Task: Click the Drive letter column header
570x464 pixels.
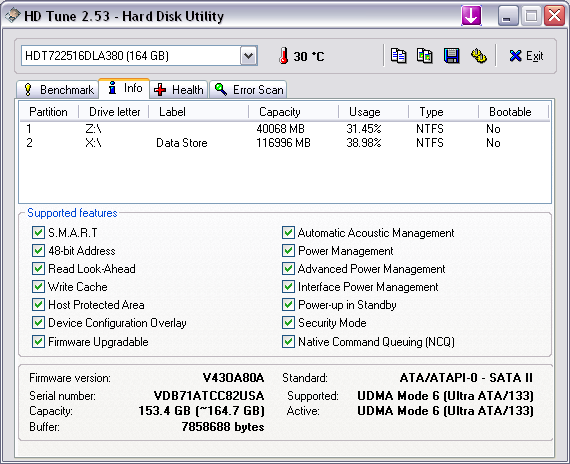Action: (115, 112)
